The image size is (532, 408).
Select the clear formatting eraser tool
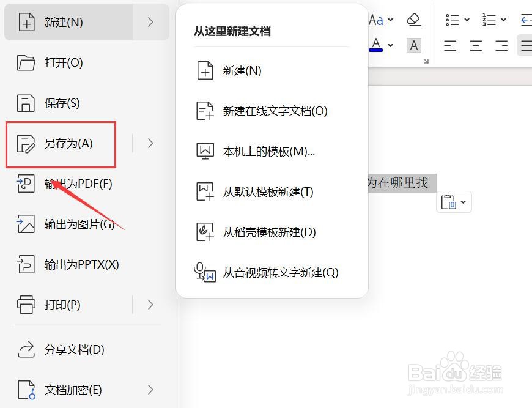pyautogui.click(x=414, y=19)
